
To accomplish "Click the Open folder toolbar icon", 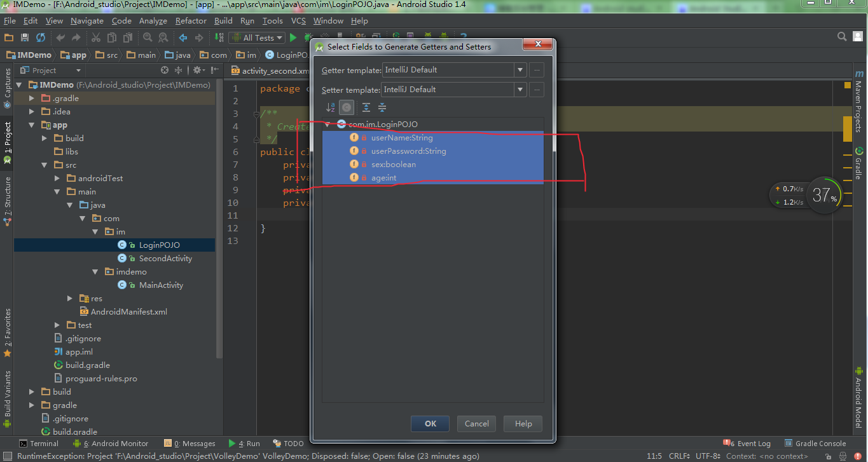I will (9, 37).
